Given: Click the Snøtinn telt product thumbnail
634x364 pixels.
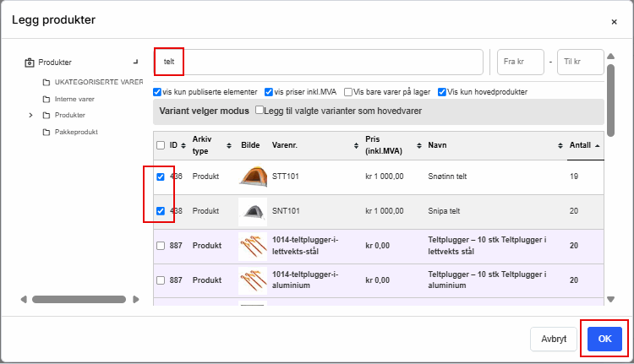Looking at the screenshot, I should (x=253, y=177).
